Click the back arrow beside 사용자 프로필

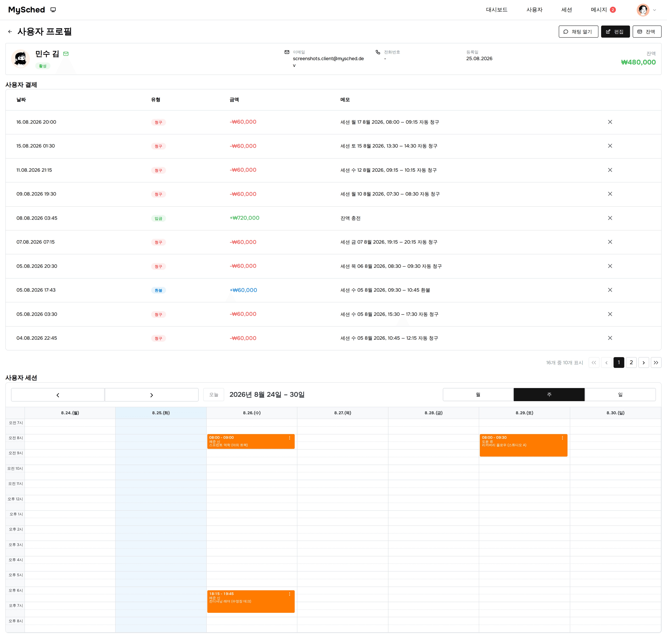[x=10, y=32]
